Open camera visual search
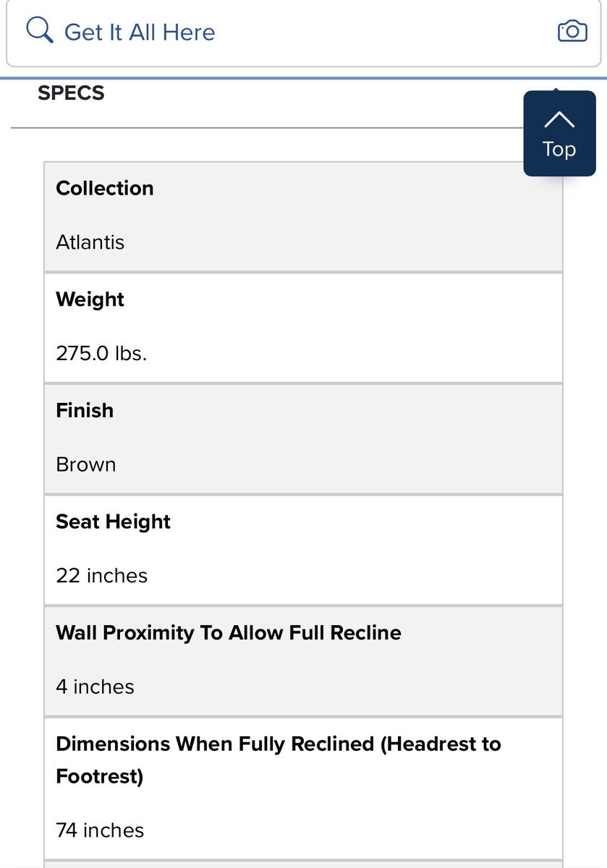The width and height of the screenshot is (607, 868). point(572,31)
